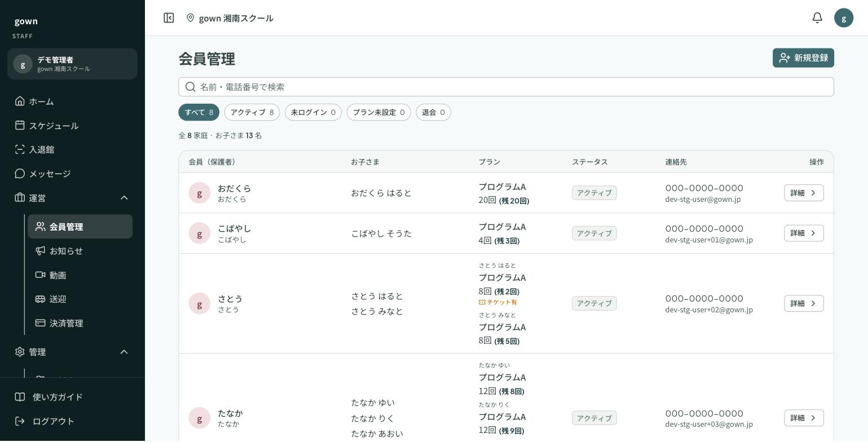Open details for さとう
This screenshot has height=442, width=868.
click(x=804, y=303)
